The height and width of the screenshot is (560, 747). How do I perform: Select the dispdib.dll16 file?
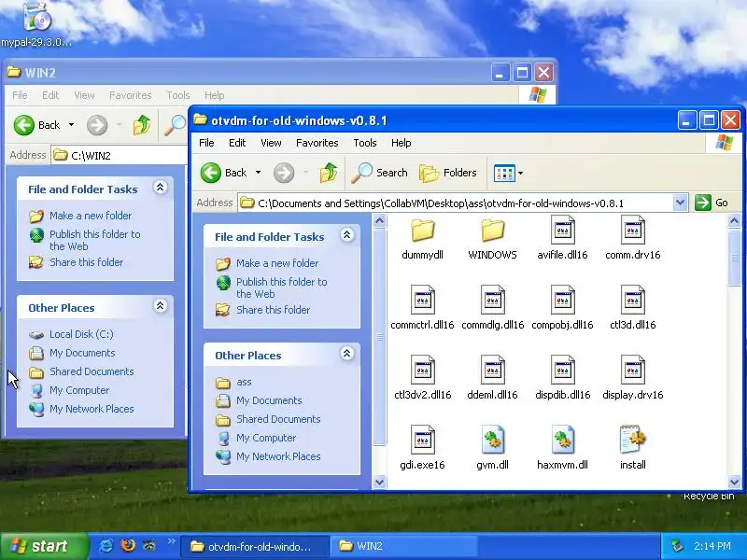coord(563,378)
